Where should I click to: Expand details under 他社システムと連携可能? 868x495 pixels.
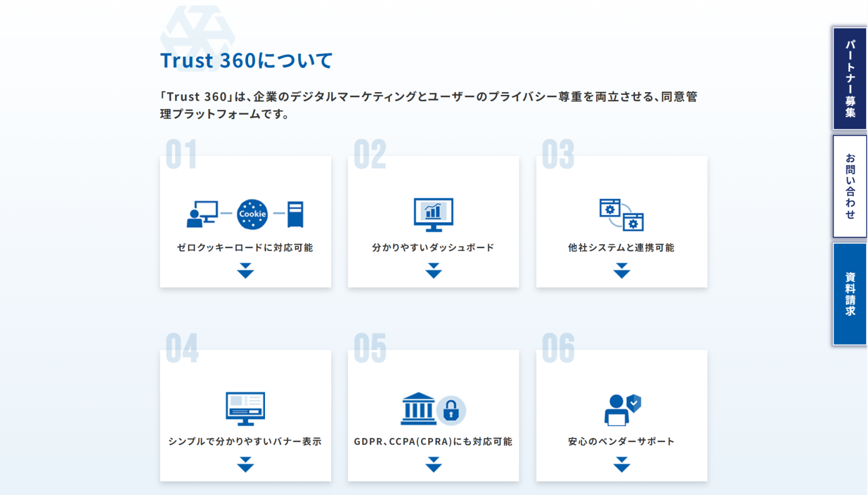tap(622, 271)
